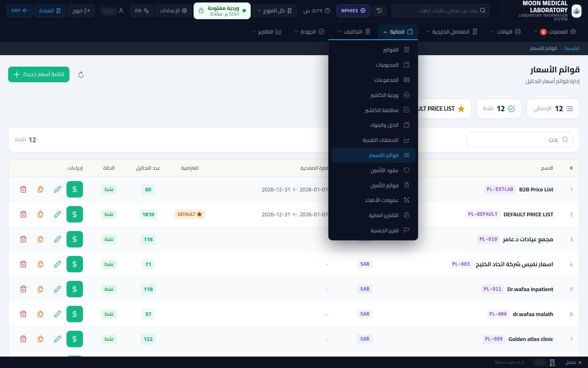Open the الإعدادات settings button
The height and width of the screenshot is (368, 588).
pos(174,11)
